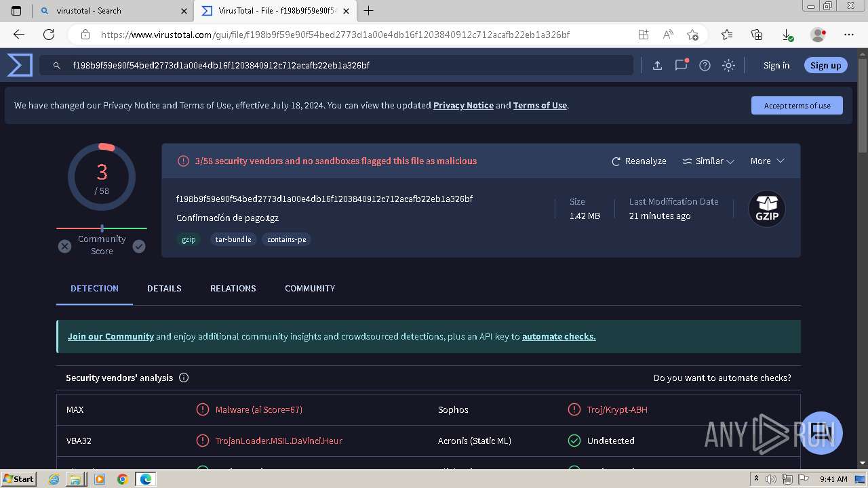This screenshot has width=868, height=488.
Task: Click the Undetected result for Acronis
Action: click(x=610, y=441)
